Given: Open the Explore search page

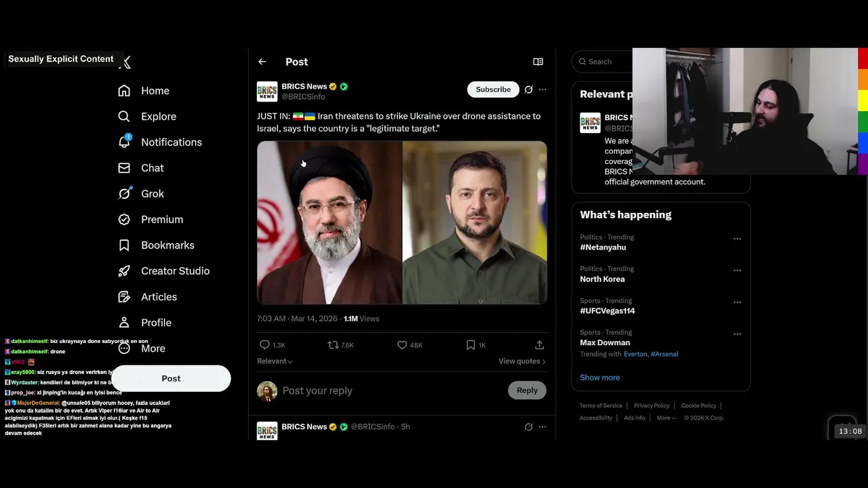Looking at the screenshot, I should coord(147,117).
